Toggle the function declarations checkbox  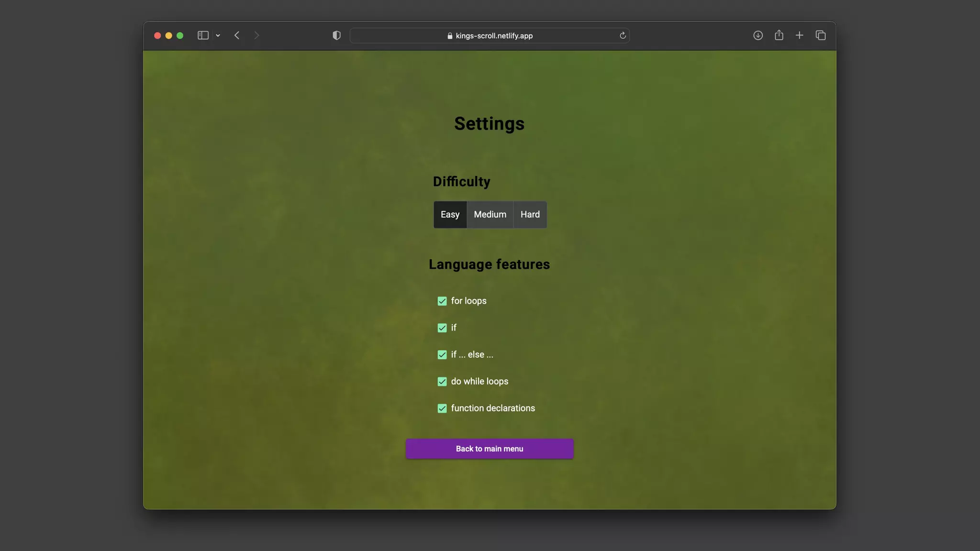442,408
